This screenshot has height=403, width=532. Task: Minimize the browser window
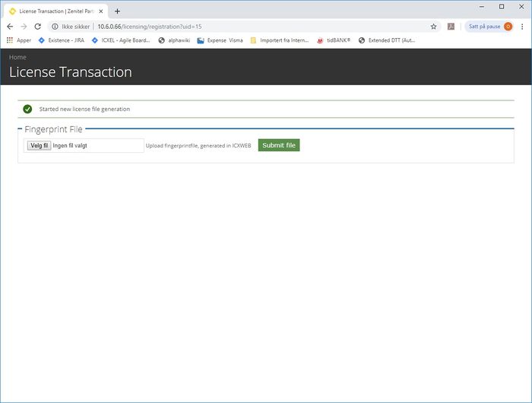482,6
